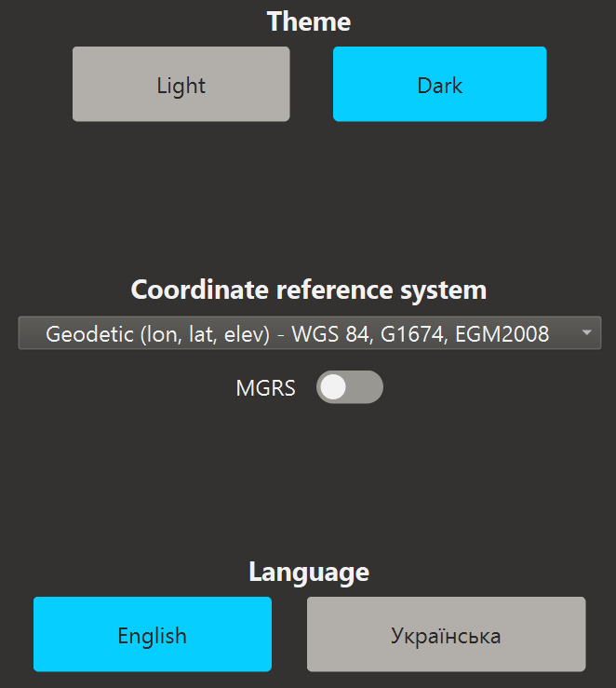The width and height of the screenshot is (616, 688).
Task: Click the Theme heading text
Action: click(x=309, y=21)
